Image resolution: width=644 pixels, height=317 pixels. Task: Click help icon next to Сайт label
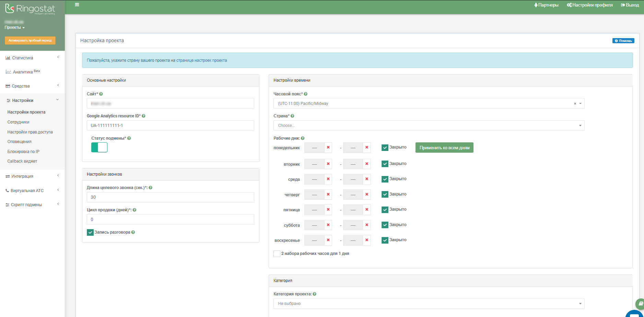101,94
